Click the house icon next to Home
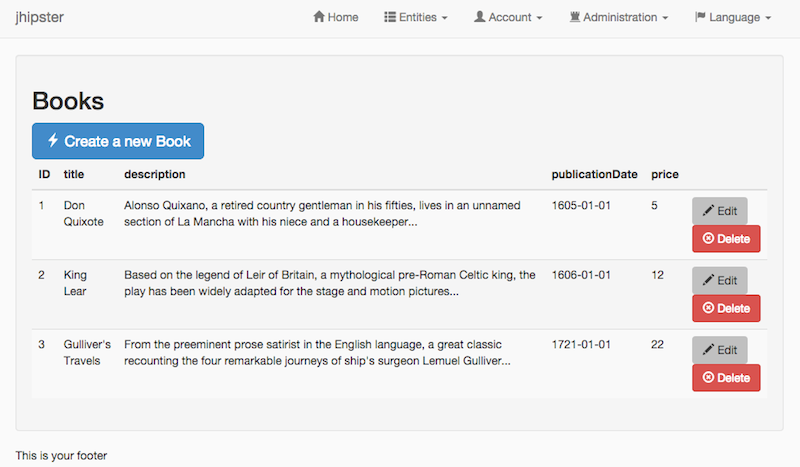This screenshot has width=800, height=467. tap(319, 17)
